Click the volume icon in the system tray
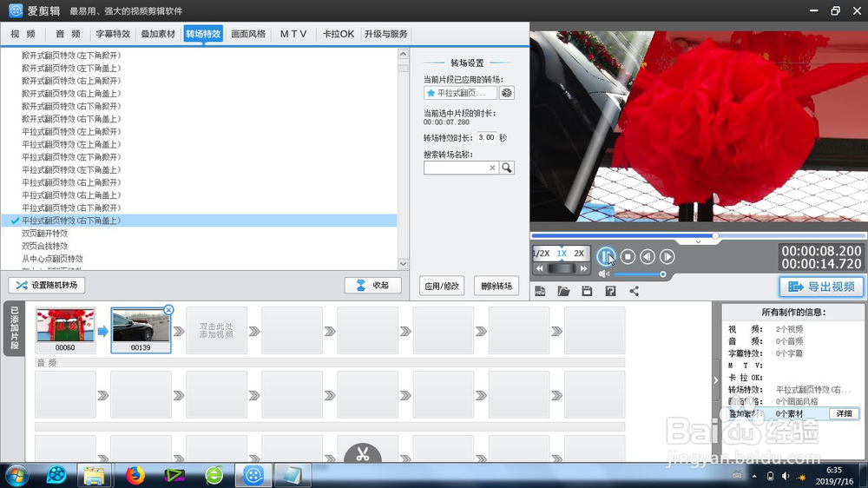Viewport: 868px width, 488px height. point(785,477)
